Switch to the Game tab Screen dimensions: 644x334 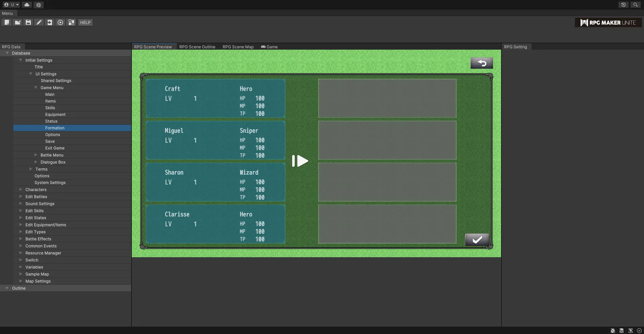tap(269, 47)
